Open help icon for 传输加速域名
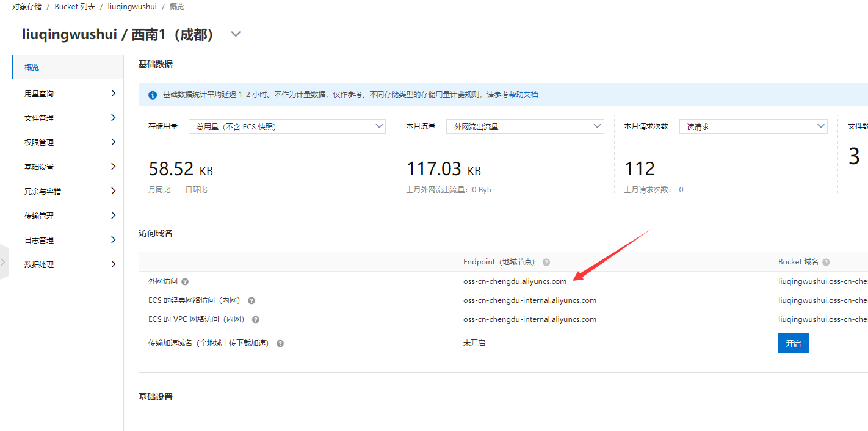Viewport: 868px width, 431px height. pos(280,342)
